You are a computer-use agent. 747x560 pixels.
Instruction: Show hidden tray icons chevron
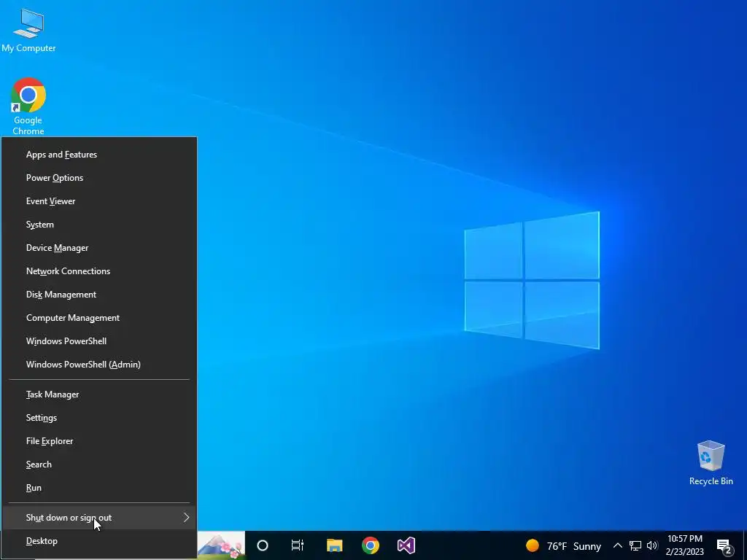[617, 545]
